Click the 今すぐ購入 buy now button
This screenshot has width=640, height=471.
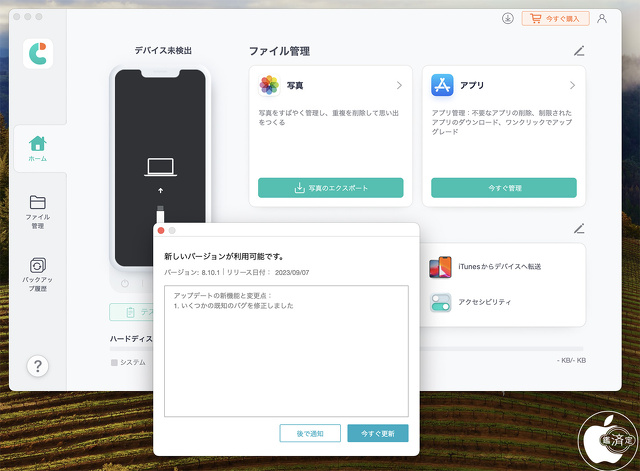click(x=555, y=18)
